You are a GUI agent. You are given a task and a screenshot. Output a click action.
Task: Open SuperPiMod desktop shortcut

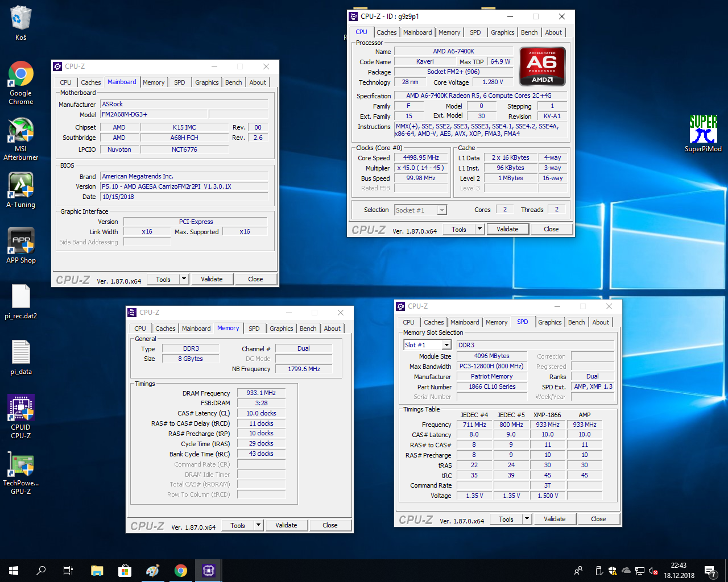pyautogui.click(x=703, y=134)
